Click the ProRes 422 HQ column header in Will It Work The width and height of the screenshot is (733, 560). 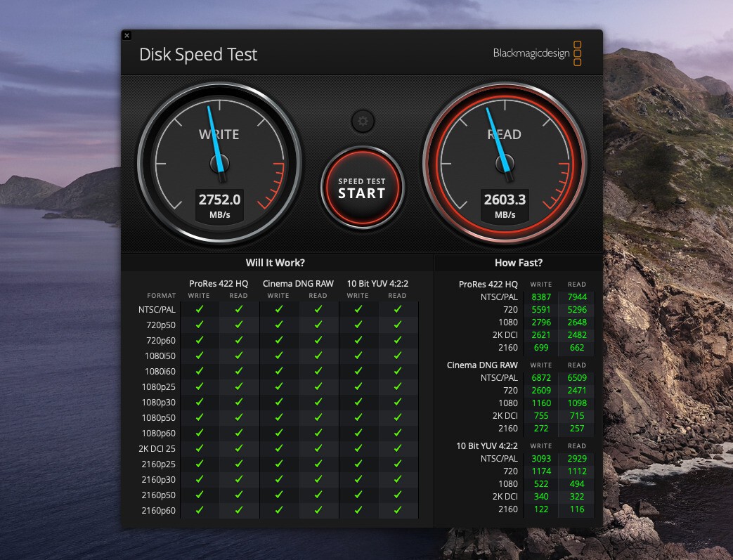click(219, 284)
